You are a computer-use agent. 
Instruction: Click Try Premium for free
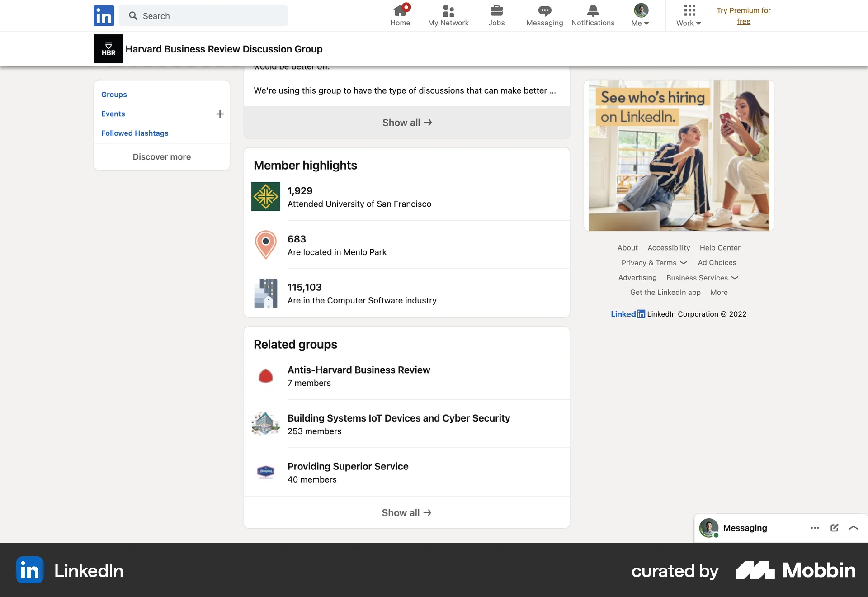(x=744, y=15)
